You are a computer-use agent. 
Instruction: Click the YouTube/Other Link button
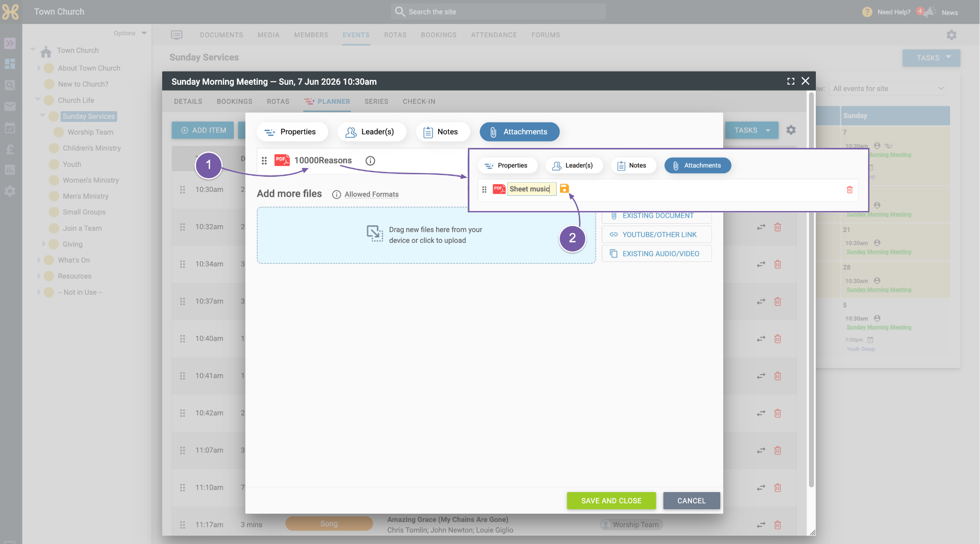(657, 235)
